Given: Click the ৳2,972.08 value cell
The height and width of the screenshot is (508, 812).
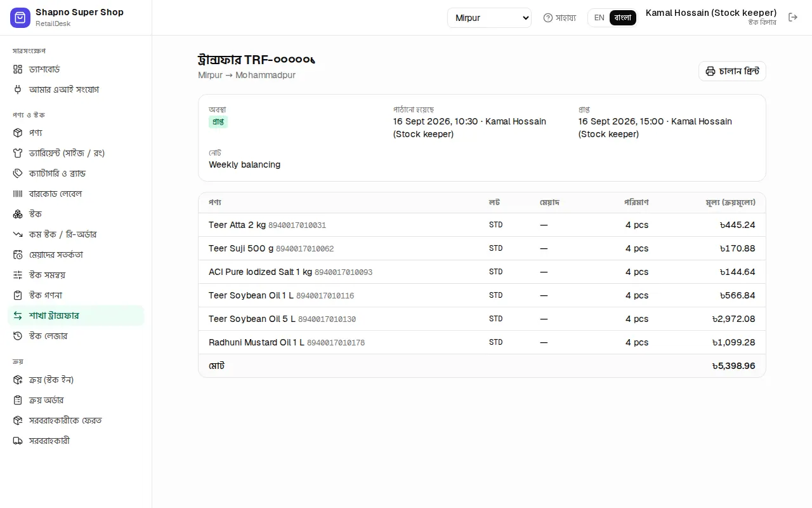Looking at the screenshot, I should pos(733,319).
